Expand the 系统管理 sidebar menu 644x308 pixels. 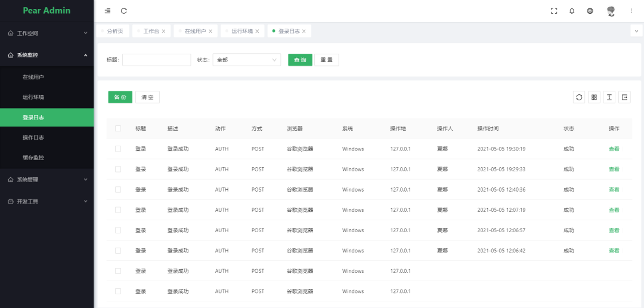pyautogui.click(x=47, y=179)
